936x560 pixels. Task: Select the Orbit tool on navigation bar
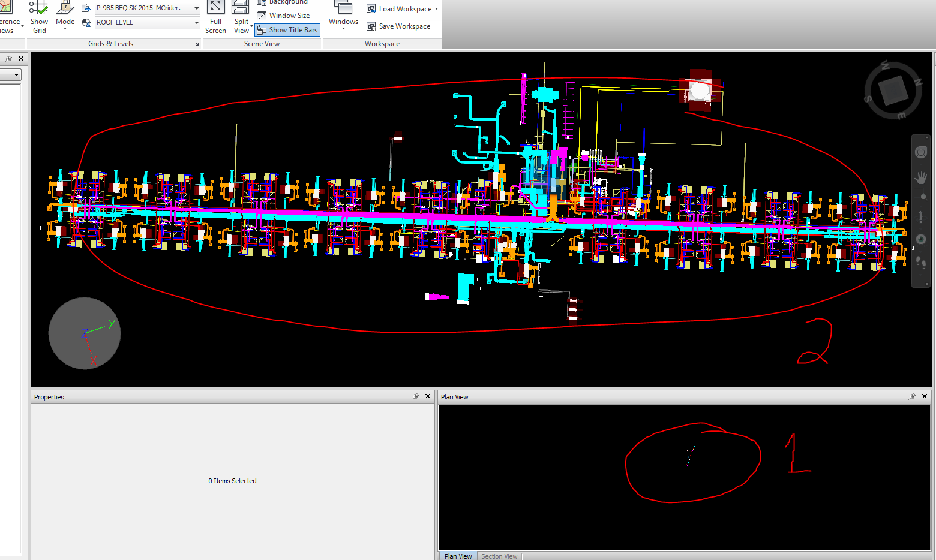coord(921,216)
